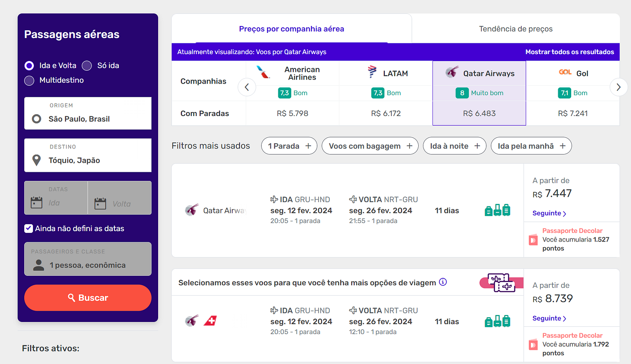Select Qatar Airways airline column
This screenshot has height=364, width=631.
pos(479,93)
